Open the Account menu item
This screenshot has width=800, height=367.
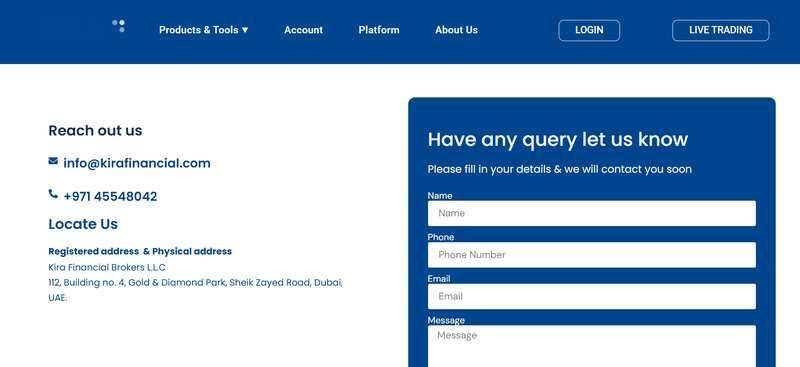pos(304,30)
